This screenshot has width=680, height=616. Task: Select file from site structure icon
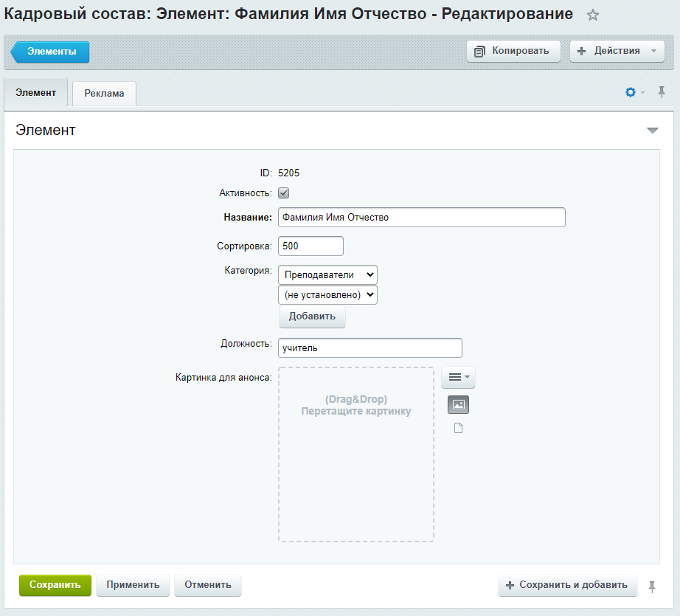pos(459,429)
